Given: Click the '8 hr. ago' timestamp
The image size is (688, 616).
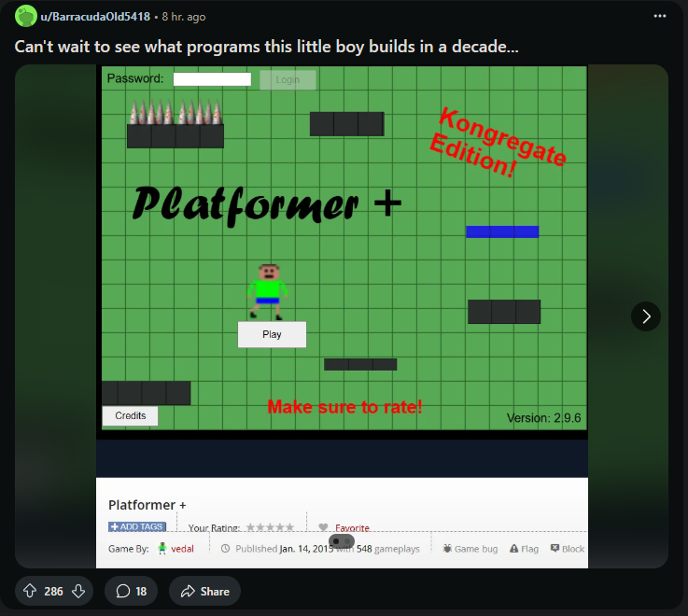Looking at the screenshot, I should point(183,17).
